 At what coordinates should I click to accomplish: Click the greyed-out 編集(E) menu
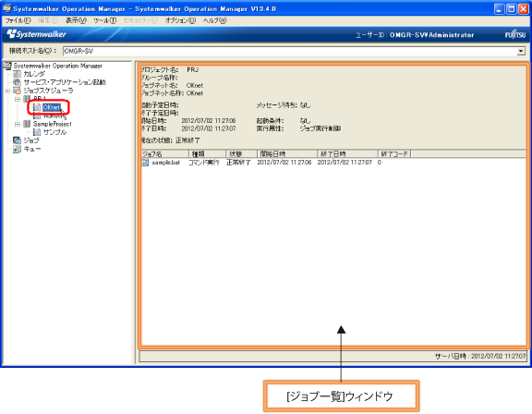pyautogui.click(x=48, y=20)
